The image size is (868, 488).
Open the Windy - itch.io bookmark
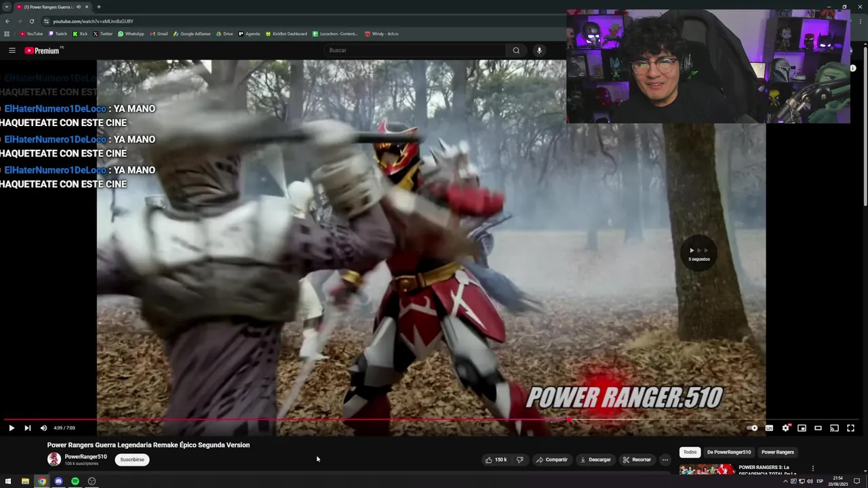(382, 34)
